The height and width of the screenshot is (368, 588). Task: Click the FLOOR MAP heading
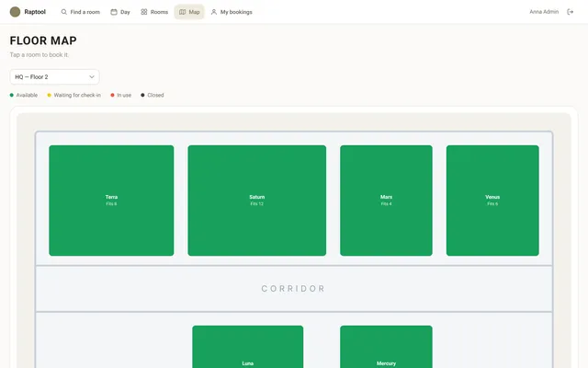(43, 40)
